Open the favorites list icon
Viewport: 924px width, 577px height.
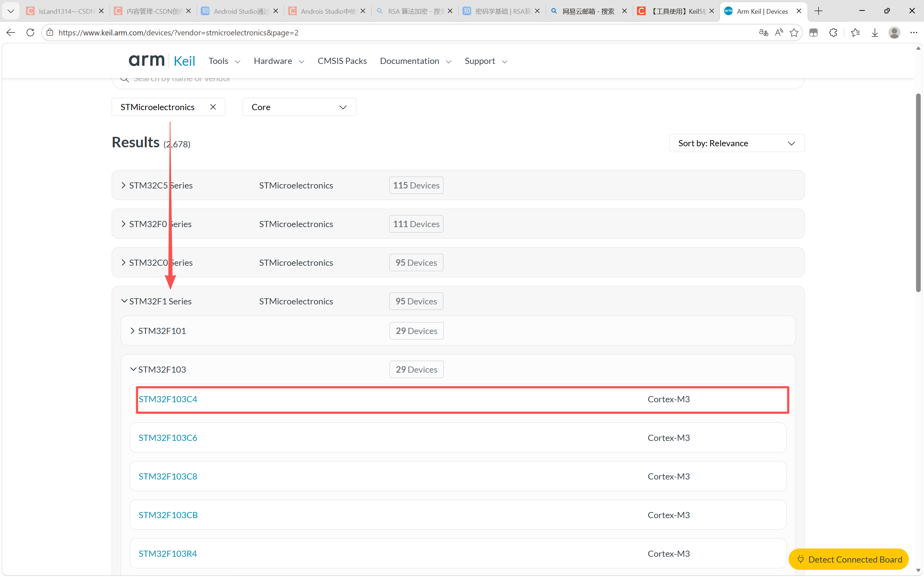[855, 32]
